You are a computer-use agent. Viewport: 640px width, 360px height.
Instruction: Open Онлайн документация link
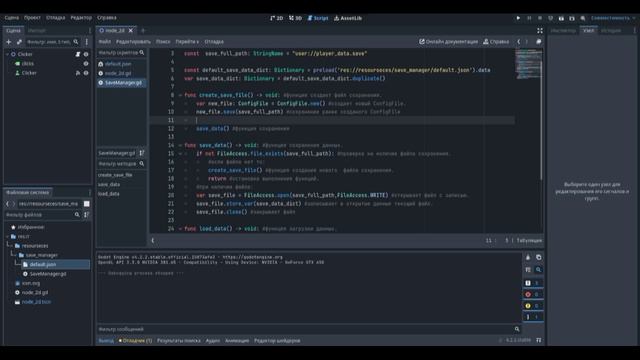(x=448, y=42)
